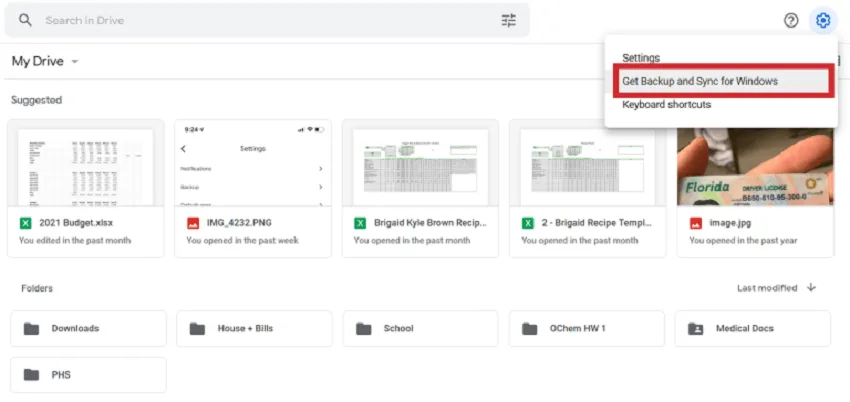This screenshot has width=850, height=402.
Task: Click inside the Search in Drive field
Action: point(267,21)
